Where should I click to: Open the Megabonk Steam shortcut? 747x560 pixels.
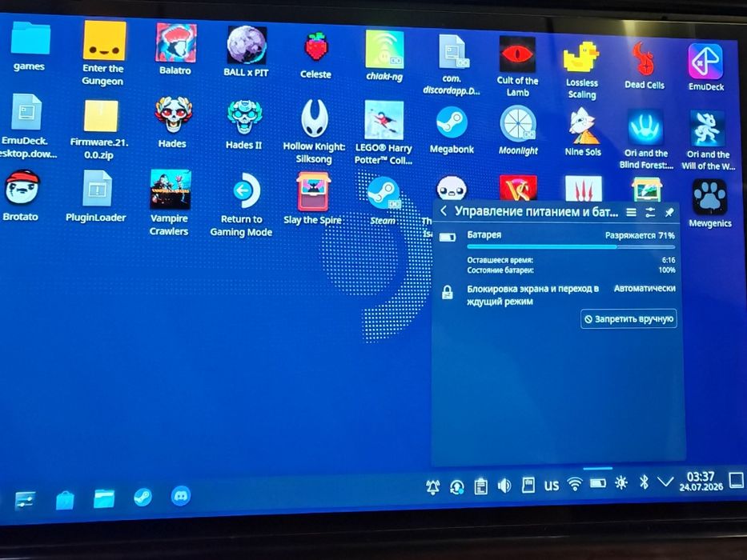pos(452,122)
